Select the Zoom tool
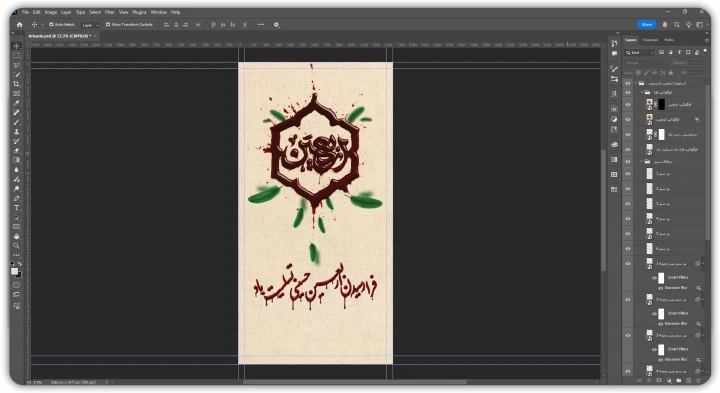 pyautogui.click(x=17, y=246)
